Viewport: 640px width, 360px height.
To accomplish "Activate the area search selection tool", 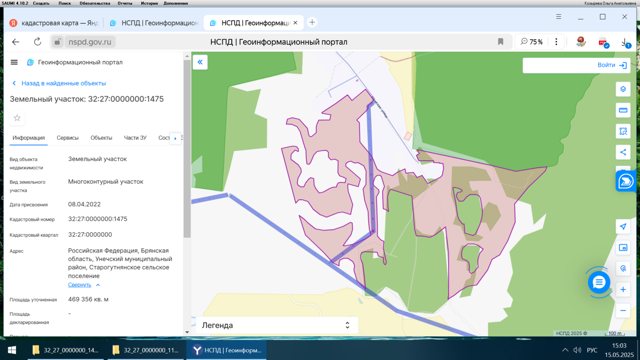I will [623, 131].
